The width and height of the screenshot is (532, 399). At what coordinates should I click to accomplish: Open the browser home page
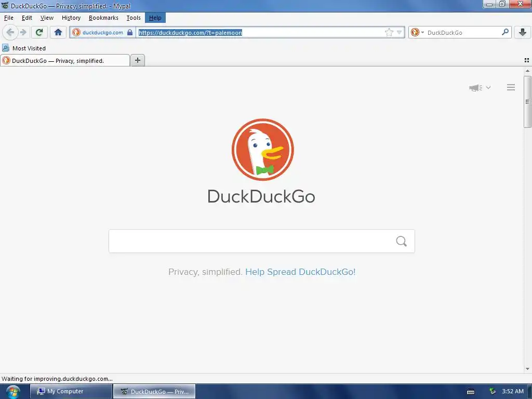(x=58, y=32)
